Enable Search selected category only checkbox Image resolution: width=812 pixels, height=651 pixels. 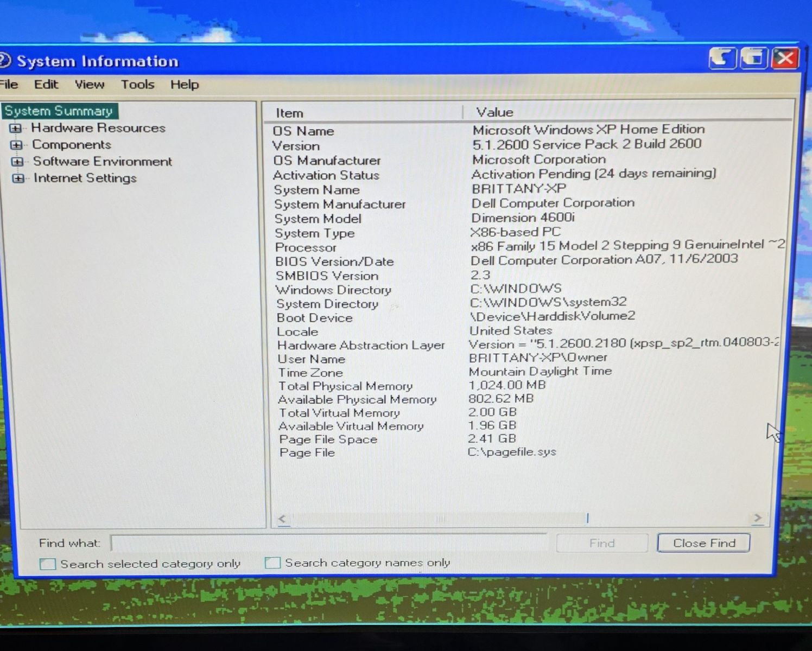pos(48,564)
